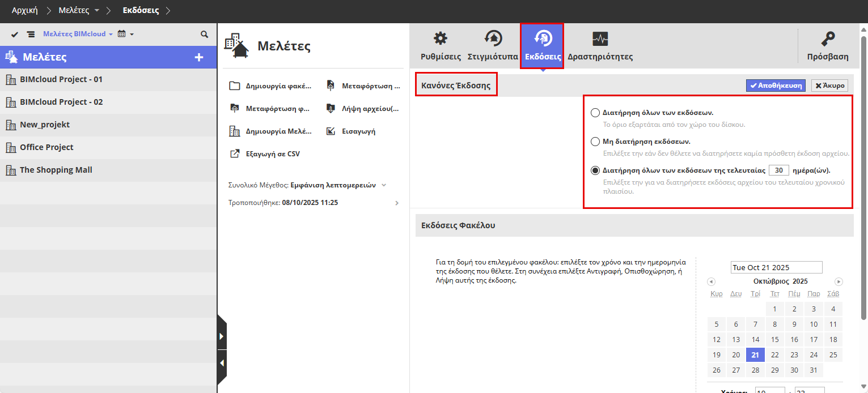The width and height of the screenshot is (868, 393).
Task: Select BIMcloud Project - 01
Action: pos(108,80)
